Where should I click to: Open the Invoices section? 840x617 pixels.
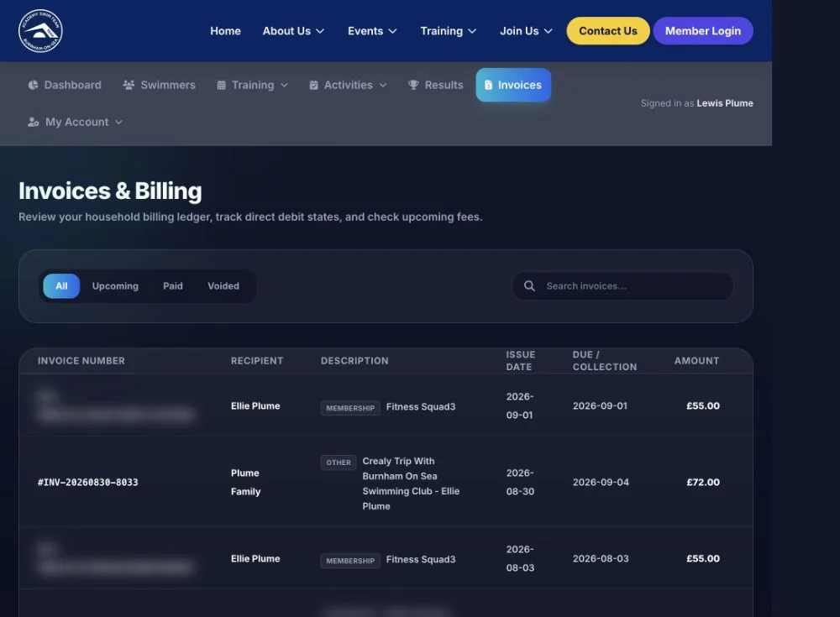(513, 85)
